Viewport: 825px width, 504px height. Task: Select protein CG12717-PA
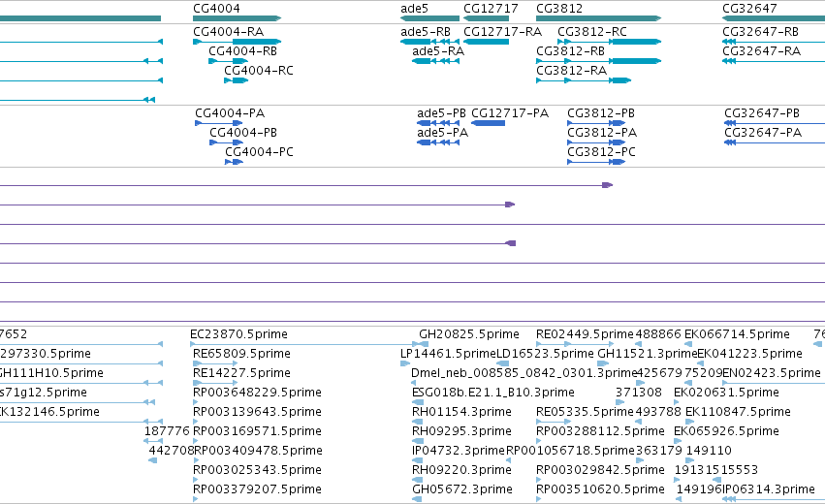(x=509, y=113)
